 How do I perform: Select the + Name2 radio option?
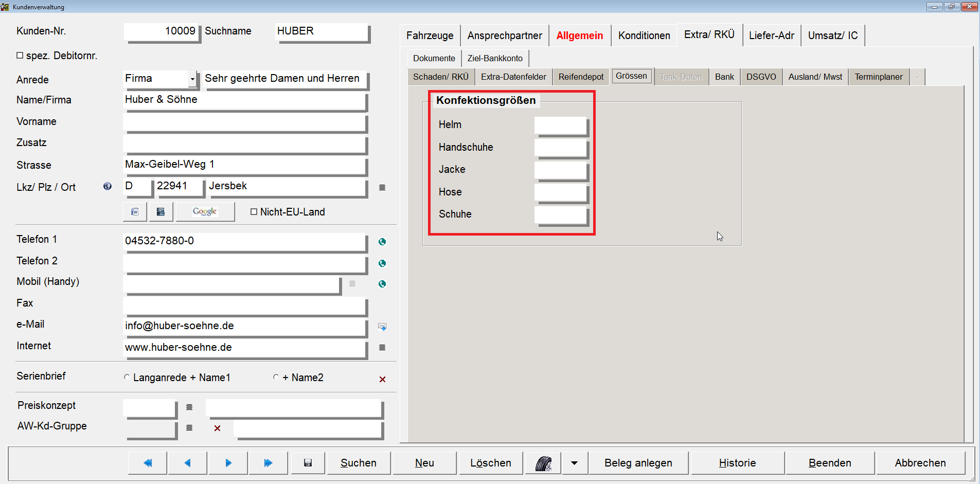(x=276, y=377)
